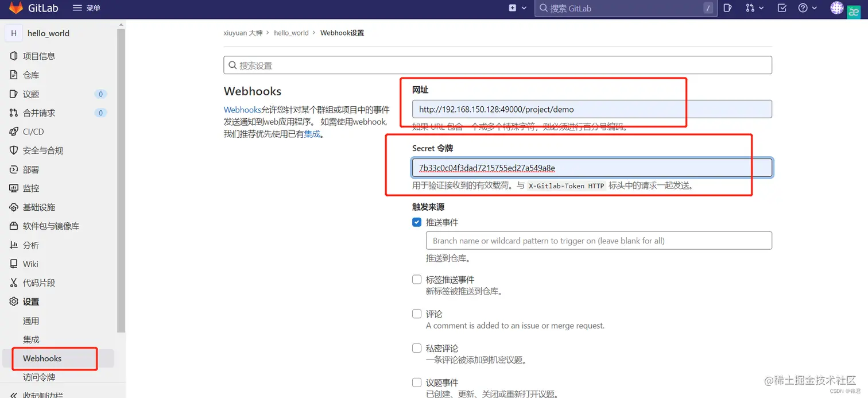
Task: Select 通用 under the settings section
Action: point(31,320)
